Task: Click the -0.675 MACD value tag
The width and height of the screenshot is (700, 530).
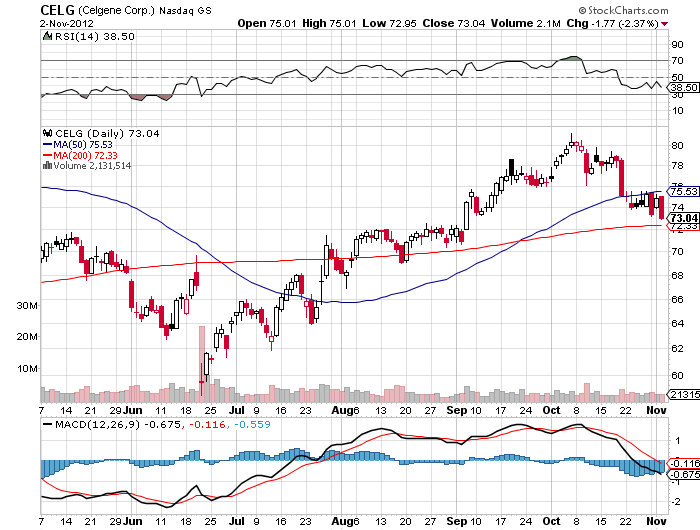Action: [684, 474]
